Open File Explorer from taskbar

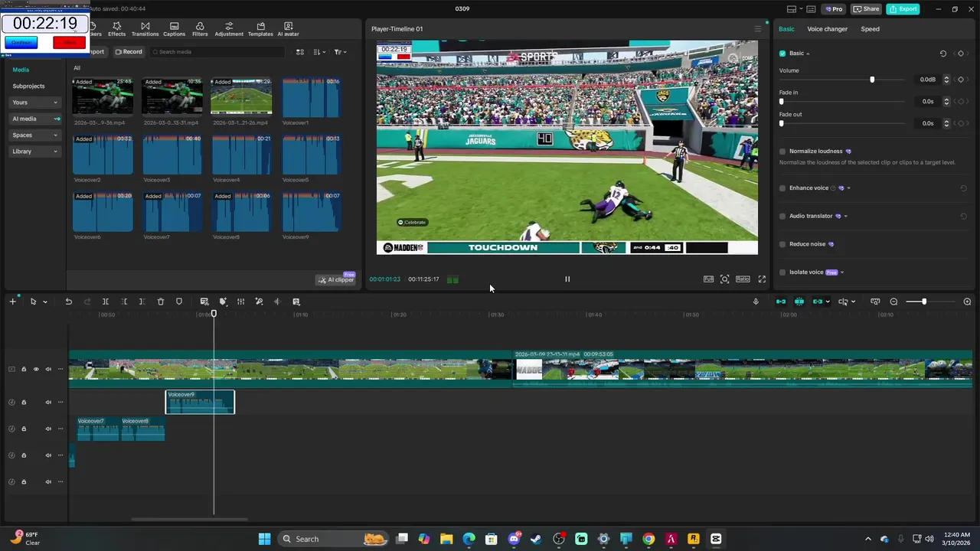(446, 539)
